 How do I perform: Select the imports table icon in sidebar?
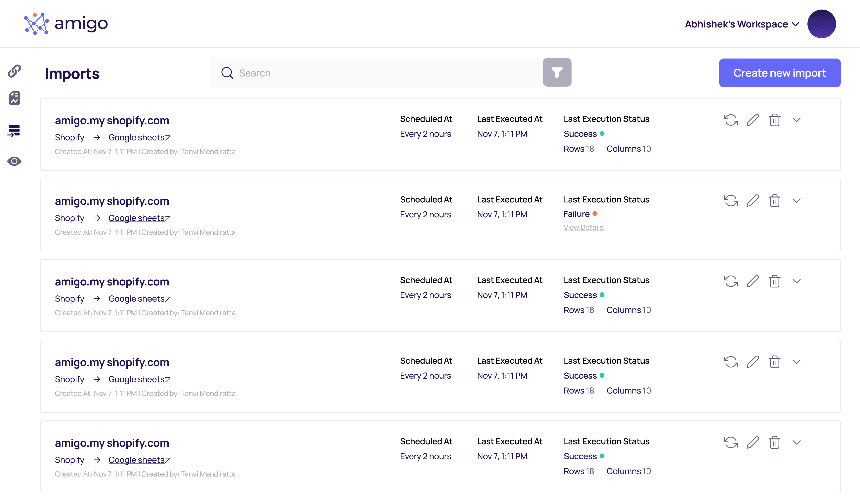tap(14, 131)
